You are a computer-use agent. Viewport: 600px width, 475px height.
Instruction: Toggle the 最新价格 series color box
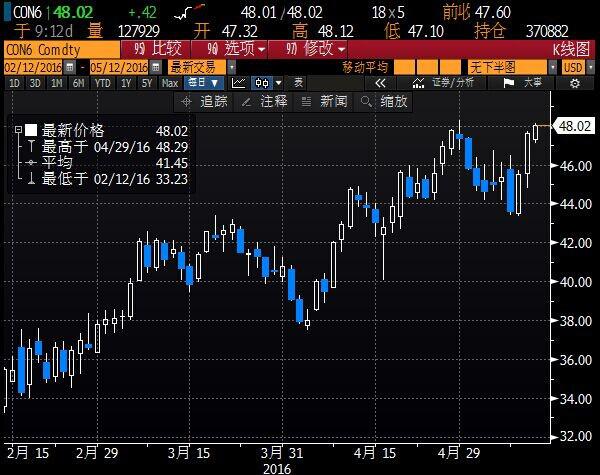(x=31, y=130)
